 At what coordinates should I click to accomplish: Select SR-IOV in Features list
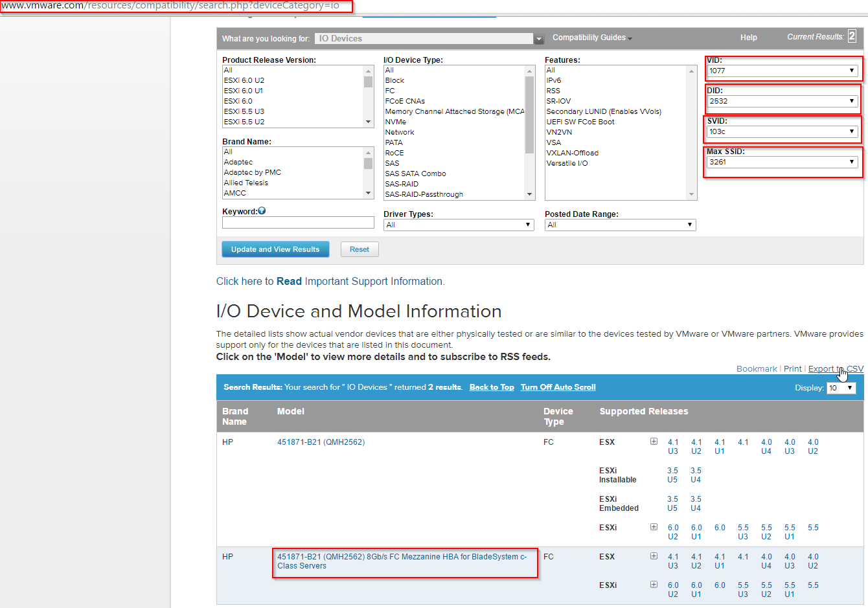point(558,101)
